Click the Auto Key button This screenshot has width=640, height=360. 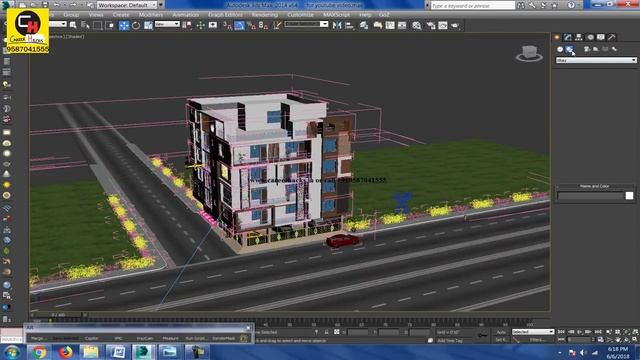pyautogui.click(x=501, y=332)
